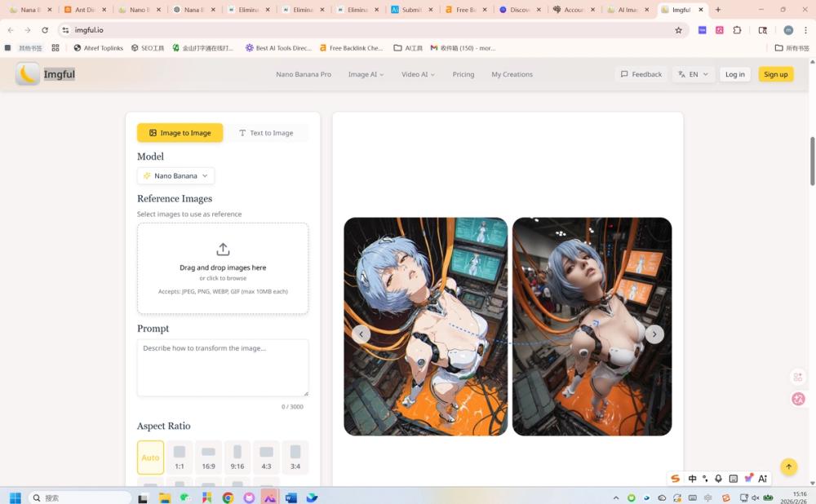The width and height of the screenshot is (816, 504).
Task: Select the 16:9 aspect ratio option
Action: pos(208,458)
